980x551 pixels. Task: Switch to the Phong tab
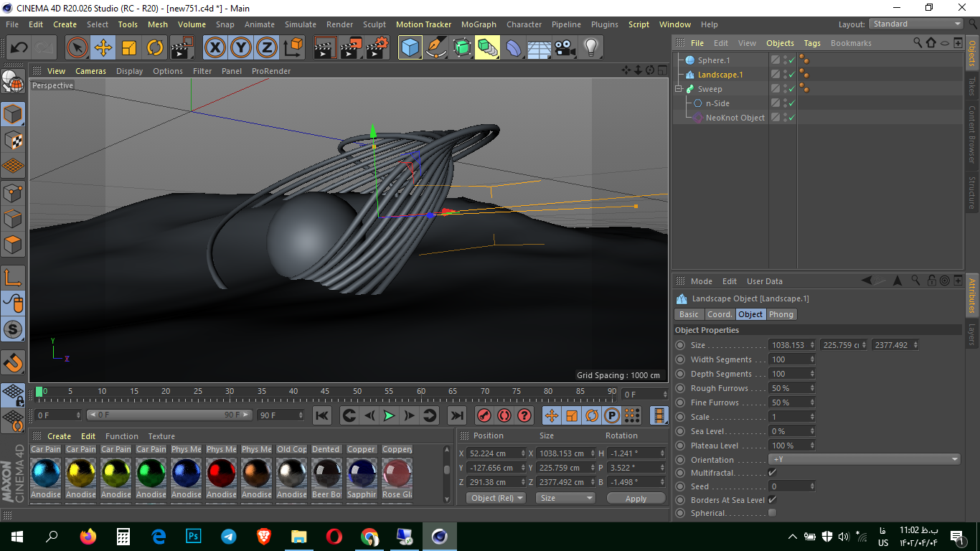tap(781, 314)
